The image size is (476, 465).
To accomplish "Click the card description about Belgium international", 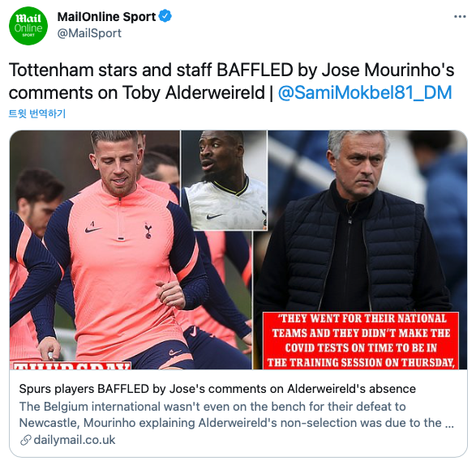I will coord(237,415).
